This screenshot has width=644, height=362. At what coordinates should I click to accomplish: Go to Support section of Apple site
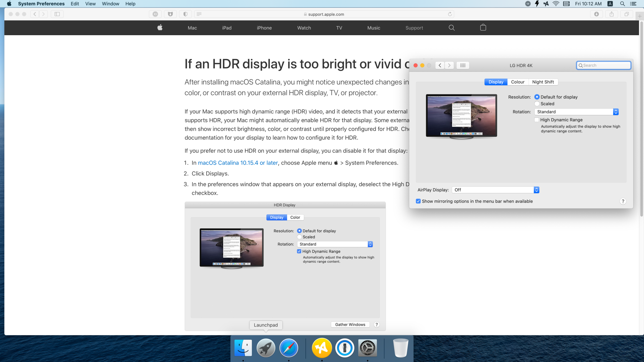[x=414, y=28]
